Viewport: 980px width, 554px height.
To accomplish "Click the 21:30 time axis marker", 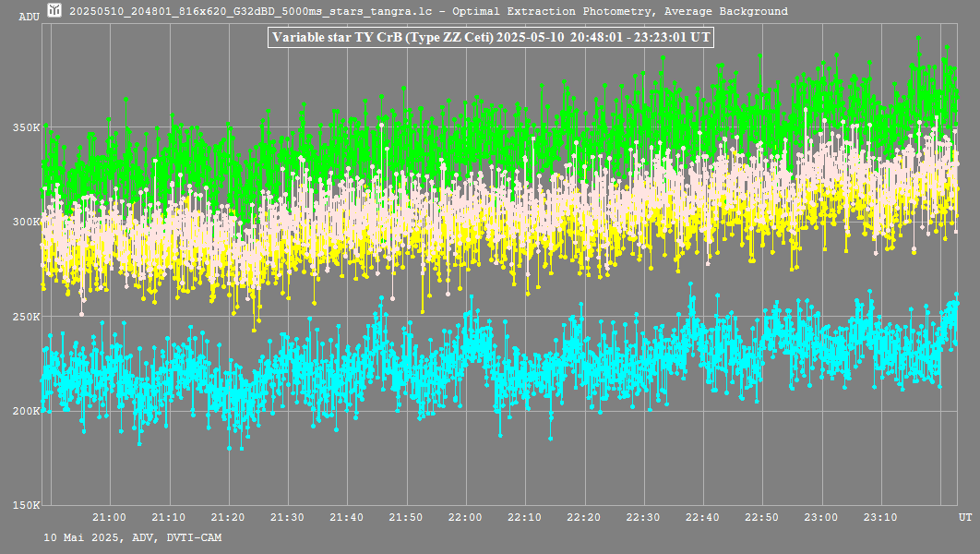I will pyautogui.click(x=288, y=517).
